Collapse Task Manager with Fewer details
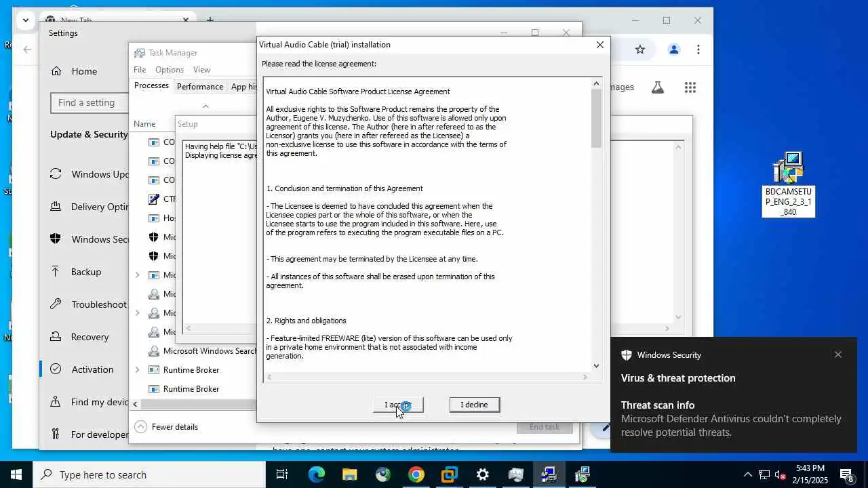This screenshot has width=868, height=488. pos(167,426)
